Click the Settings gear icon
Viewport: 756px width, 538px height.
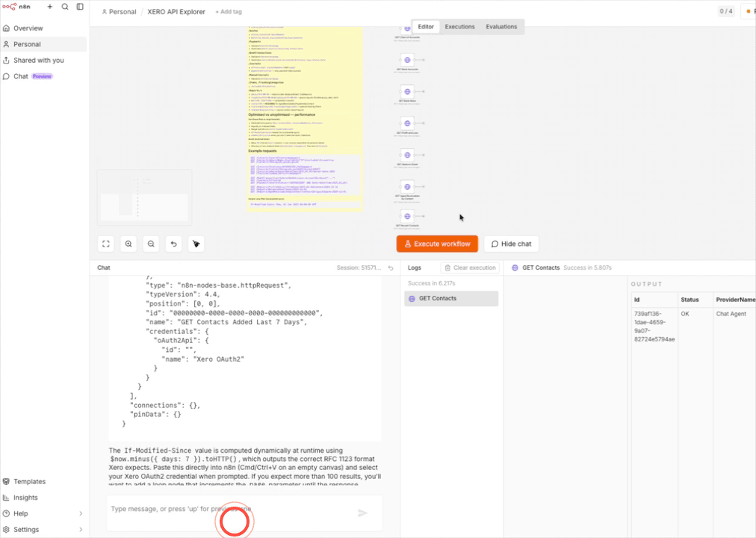click(6, 529)
